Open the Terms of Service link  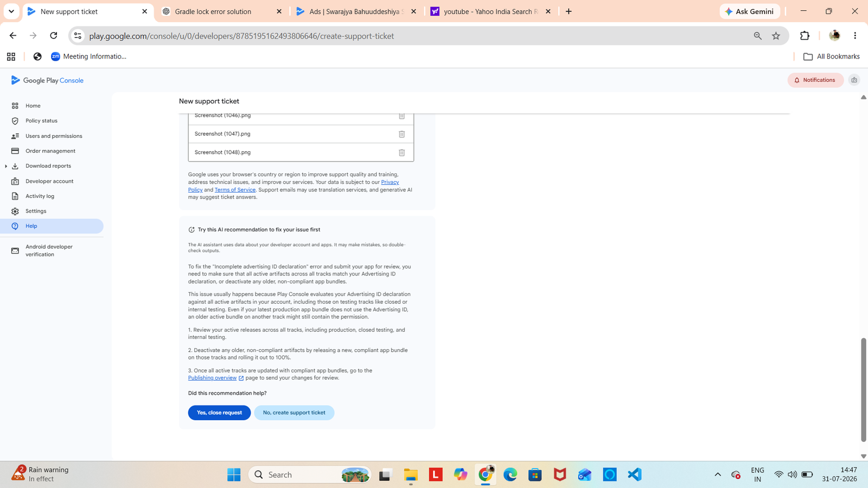pyautogui.click(x=235, y=190)
